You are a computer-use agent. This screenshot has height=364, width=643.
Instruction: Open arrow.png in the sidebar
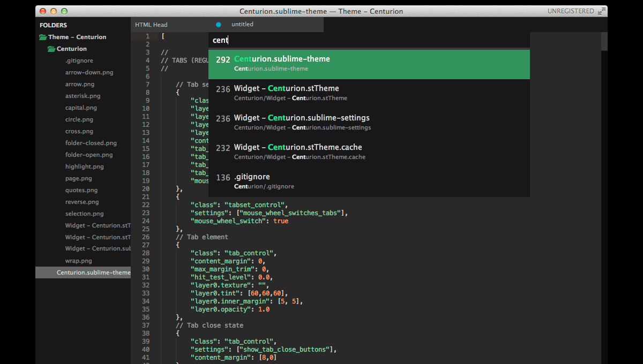[80, 84]
